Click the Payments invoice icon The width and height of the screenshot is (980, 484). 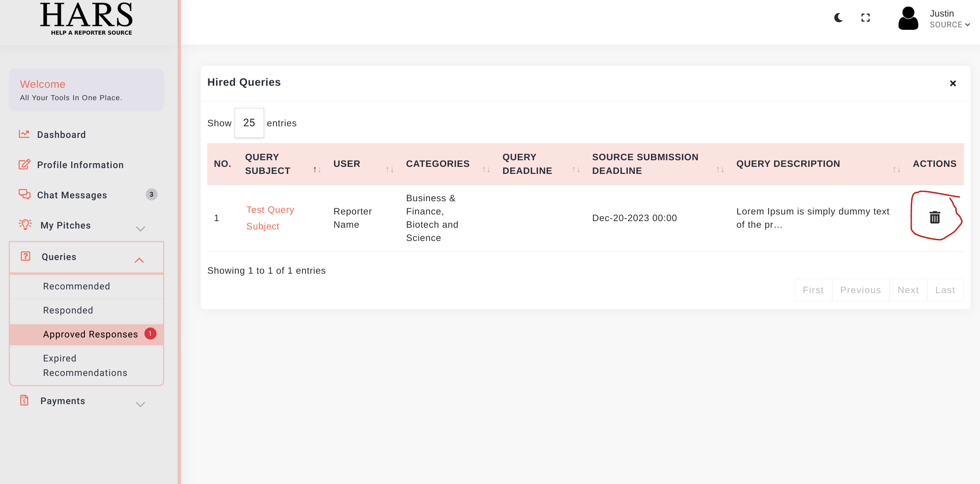pos(24,400)
